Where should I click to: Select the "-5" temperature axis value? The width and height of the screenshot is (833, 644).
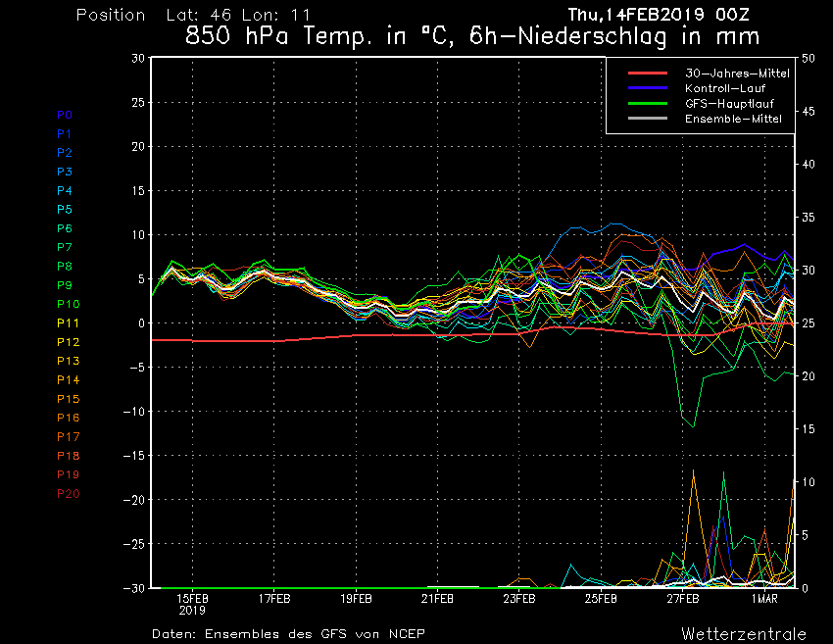pyautogui.click(x=137, y=368)
